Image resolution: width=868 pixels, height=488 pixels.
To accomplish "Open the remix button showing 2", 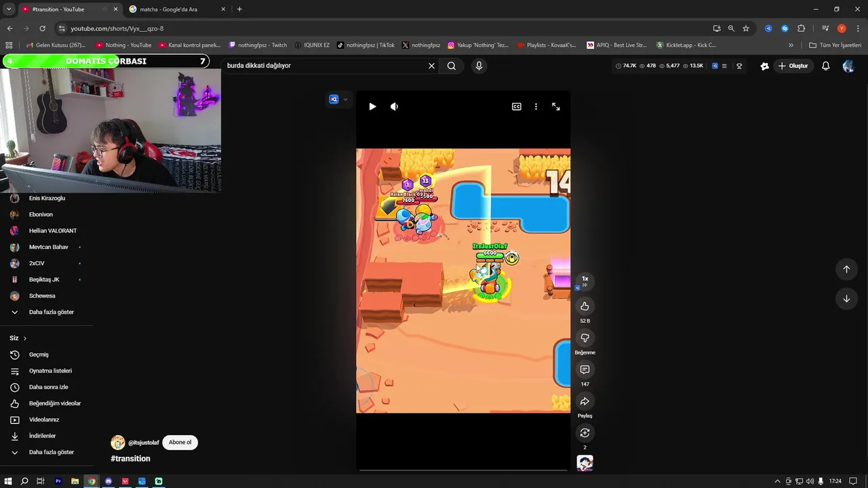I will [585, 433].
